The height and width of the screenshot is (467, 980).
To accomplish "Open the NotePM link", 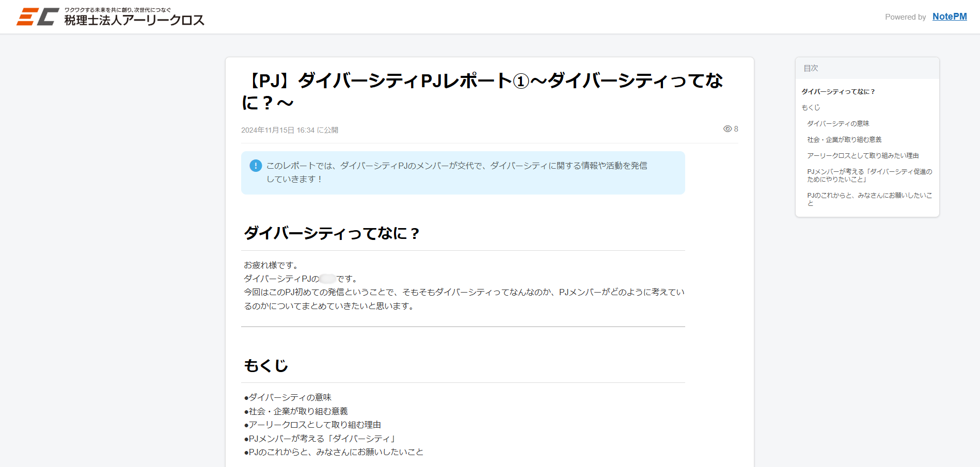I will click(x=950, y=17).
